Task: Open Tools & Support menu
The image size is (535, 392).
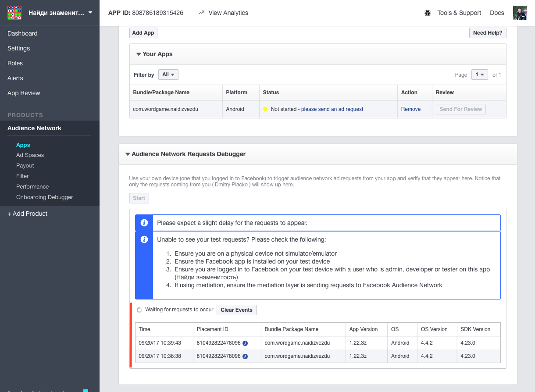Action: pyautogui.click(x=459, y=13)
